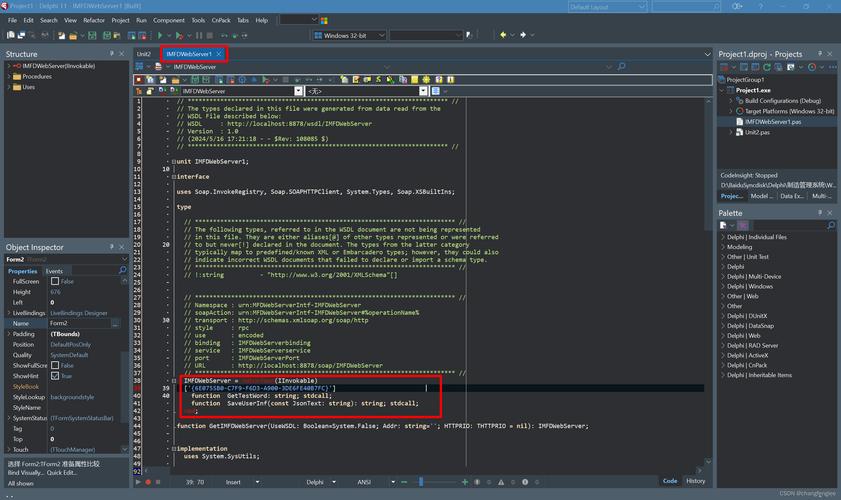The height and width of the screenshot is (500, 841).
Task: Expand the Uses node in Structure
Action: pyautogui.click(x=9, y=87)
